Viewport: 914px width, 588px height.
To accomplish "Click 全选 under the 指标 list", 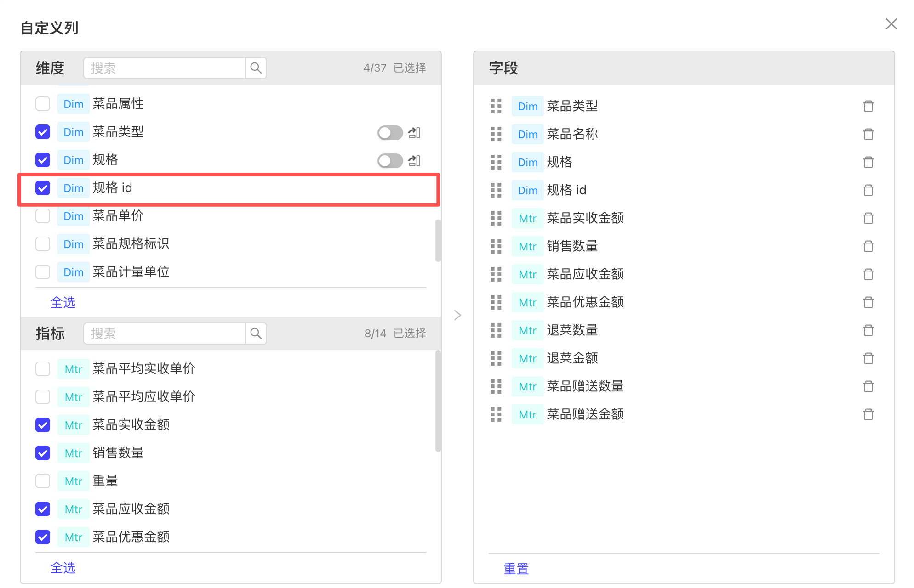I will click(63, 568).
